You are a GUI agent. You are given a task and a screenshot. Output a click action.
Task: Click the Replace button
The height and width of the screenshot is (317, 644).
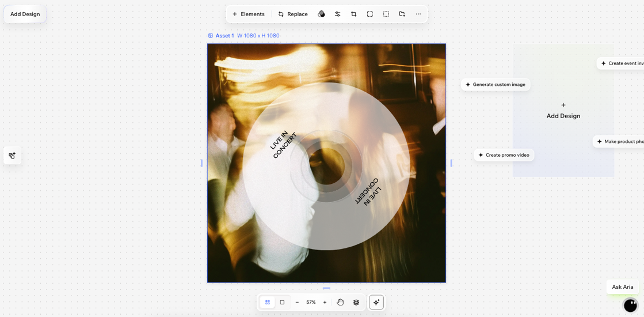pyautogui.click(x=293, y=14)
